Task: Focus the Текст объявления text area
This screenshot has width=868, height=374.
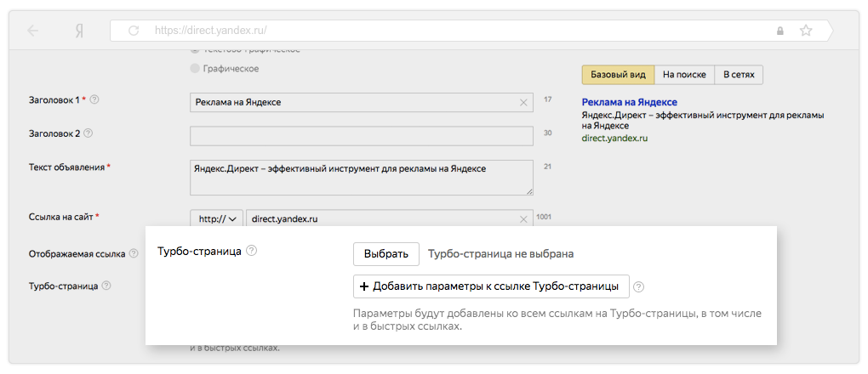Action: click(x=362, y=178)
